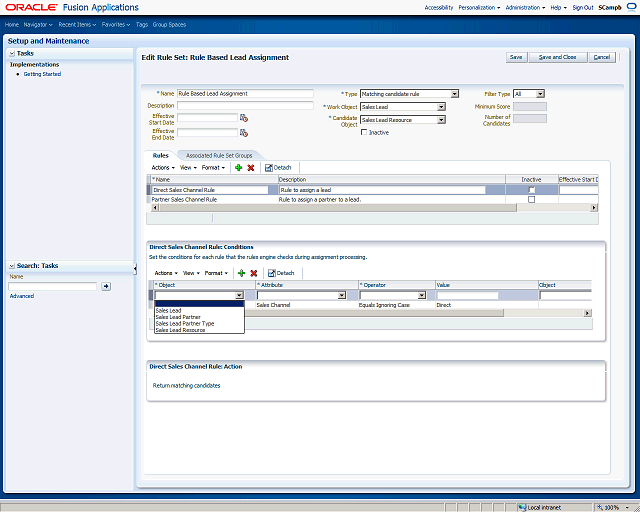Delete the selected rule with the red X in Rules toolbar
The image size is (640, 512).
pos(251,167)
